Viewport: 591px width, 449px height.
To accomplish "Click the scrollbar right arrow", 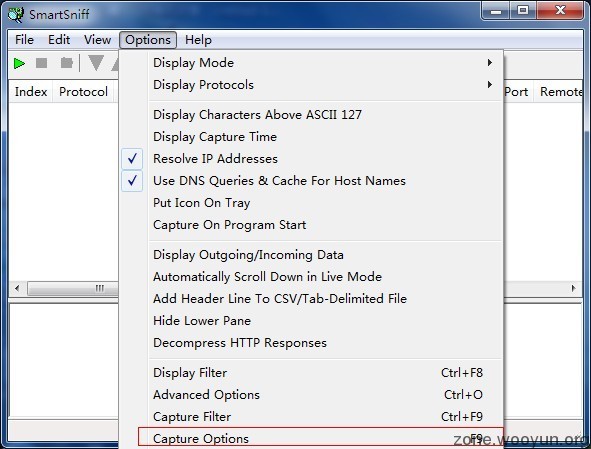I will (573, 288).
